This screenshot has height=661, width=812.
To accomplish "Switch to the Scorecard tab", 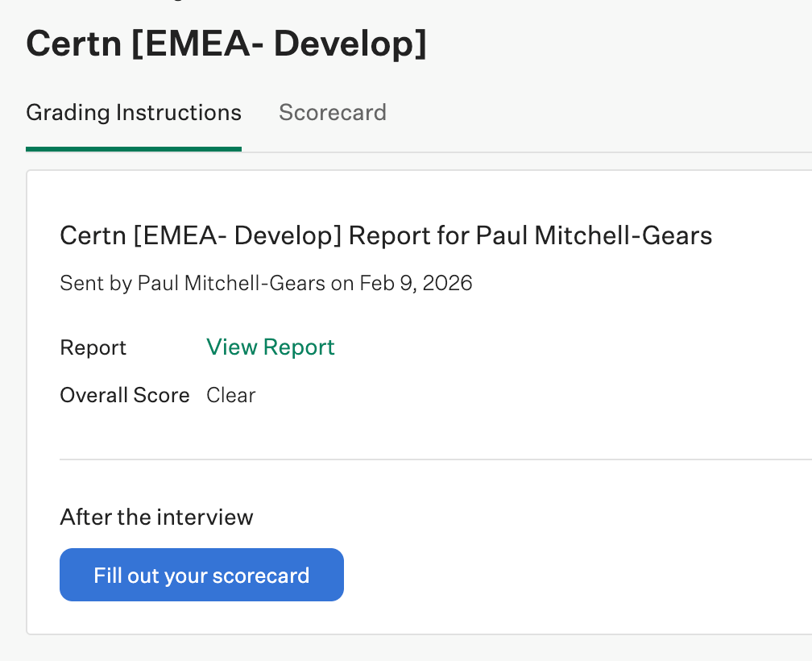I will [x=332, y=112].
